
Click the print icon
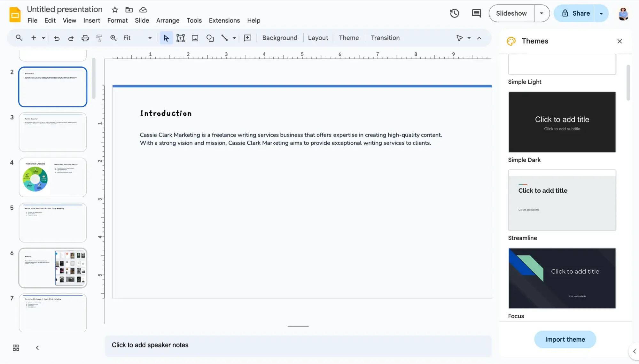click(x=85, y=38)
